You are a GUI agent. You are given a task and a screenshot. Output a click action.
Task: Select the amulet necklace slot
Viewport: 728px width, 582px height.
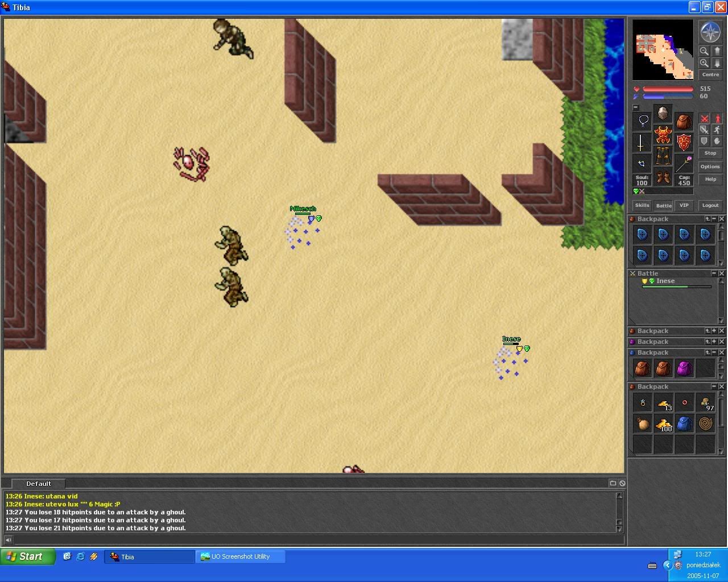(x=642, y=121)
